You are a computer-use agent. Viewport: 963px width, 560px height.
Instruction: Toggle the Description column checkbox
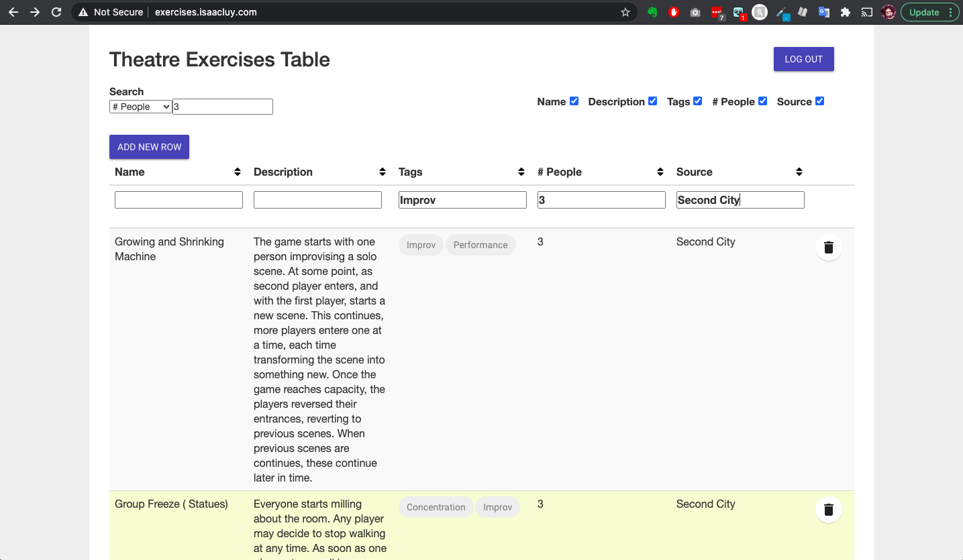[x=652, y=101]
